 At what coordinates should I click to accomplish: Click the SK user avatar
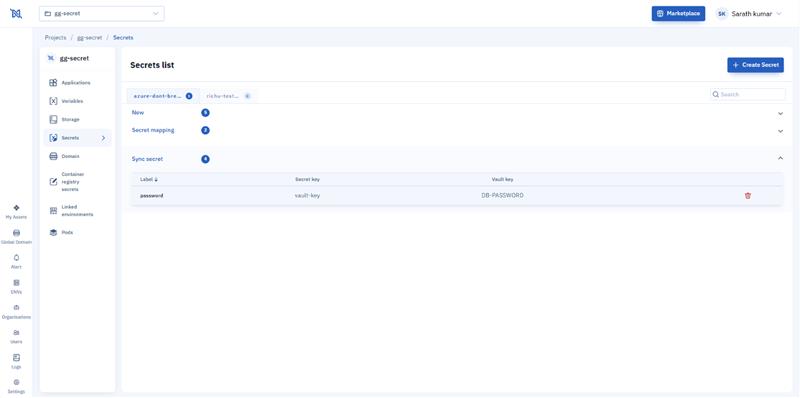pyautogui.click(x=721, y=14)
